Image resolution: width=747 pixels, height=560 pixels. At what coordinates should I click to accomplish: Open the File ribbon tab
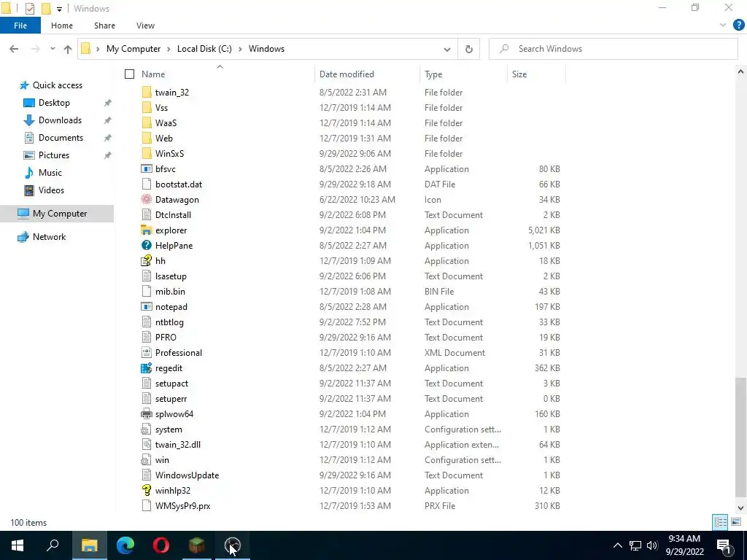click(x=20, y=26)
